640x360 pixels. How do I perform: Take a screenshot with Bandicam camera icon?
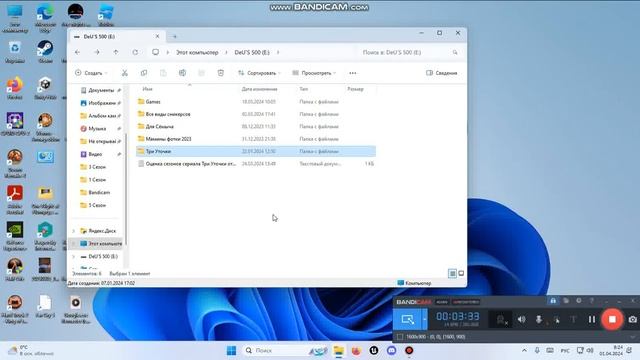(633, 320)
